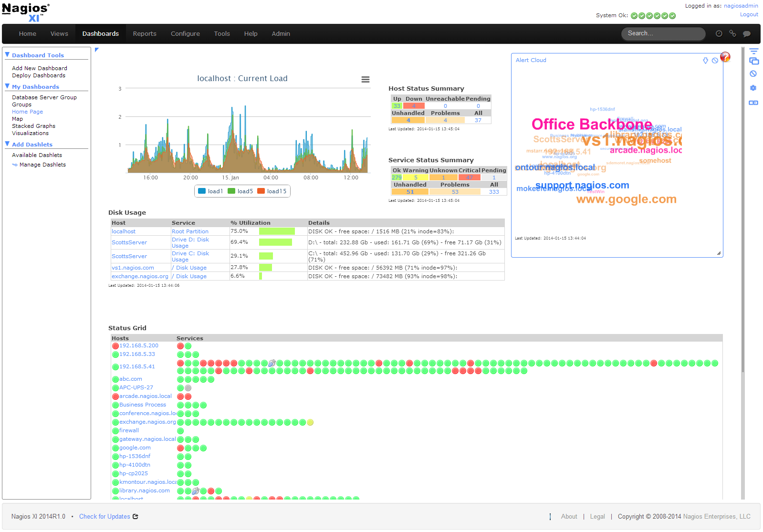Toggle the load15 series in chart legend
763x532 pixels.
coord(272,191)
